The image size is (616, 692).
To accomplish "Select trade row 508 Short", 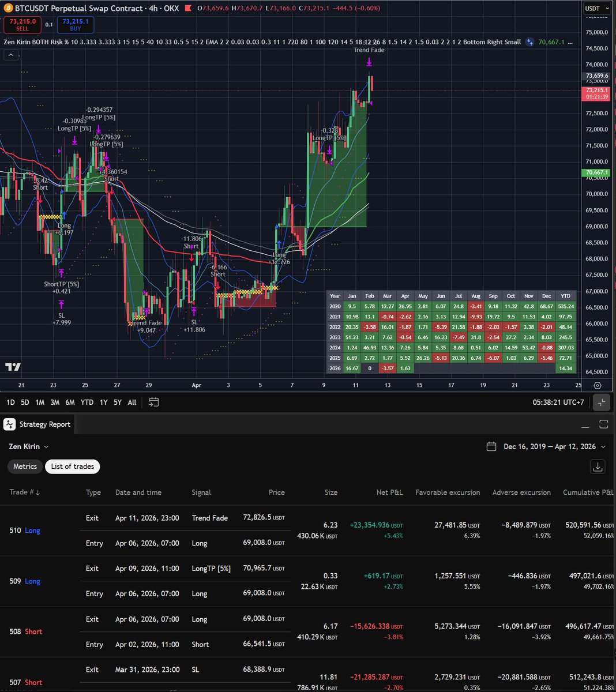I will pos(308,632).
